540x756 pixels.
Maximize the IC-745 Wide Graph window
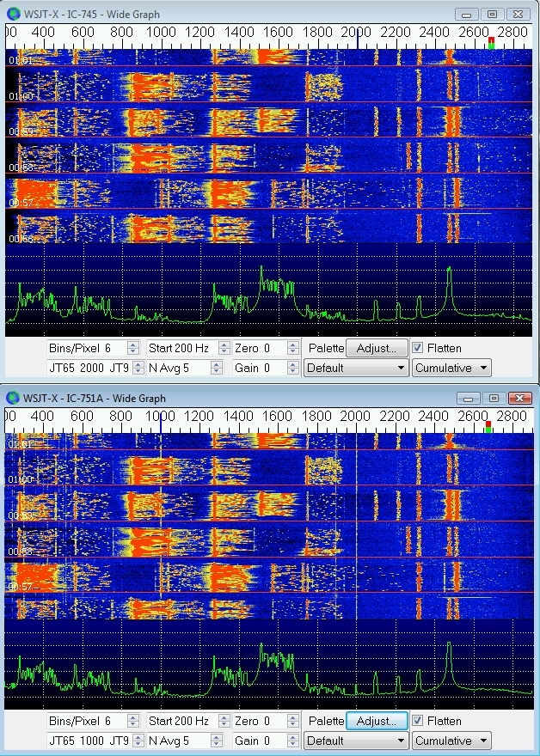click(x=493, y=14)
